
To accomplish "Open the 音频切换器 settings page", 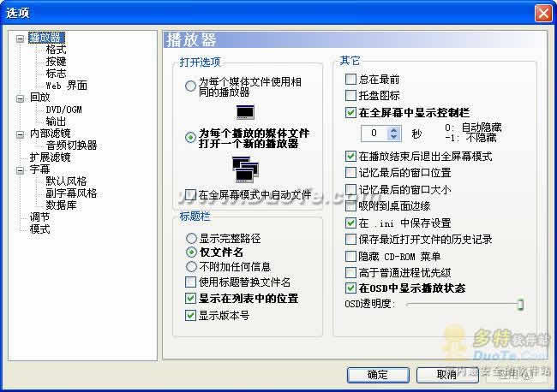I will (71, 146).
